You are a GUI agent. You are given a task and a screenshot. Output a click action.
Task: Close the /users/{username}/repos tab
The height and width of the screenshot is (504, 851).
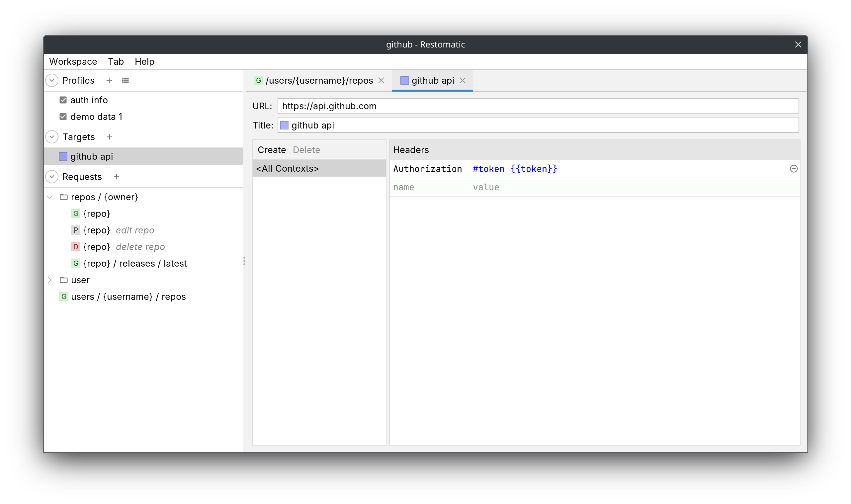382,80
